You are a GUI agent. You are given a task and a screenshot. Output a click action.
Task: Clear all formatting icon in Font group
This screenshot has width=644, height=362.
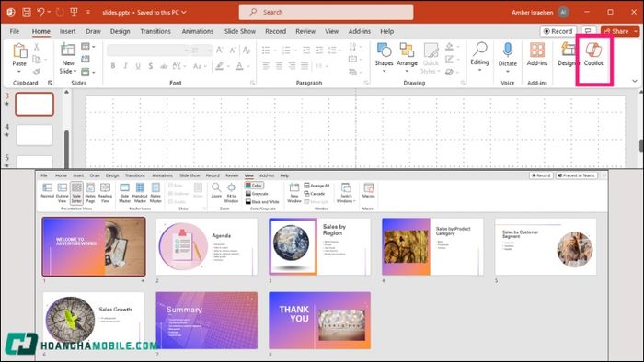(x=247, y=50)
